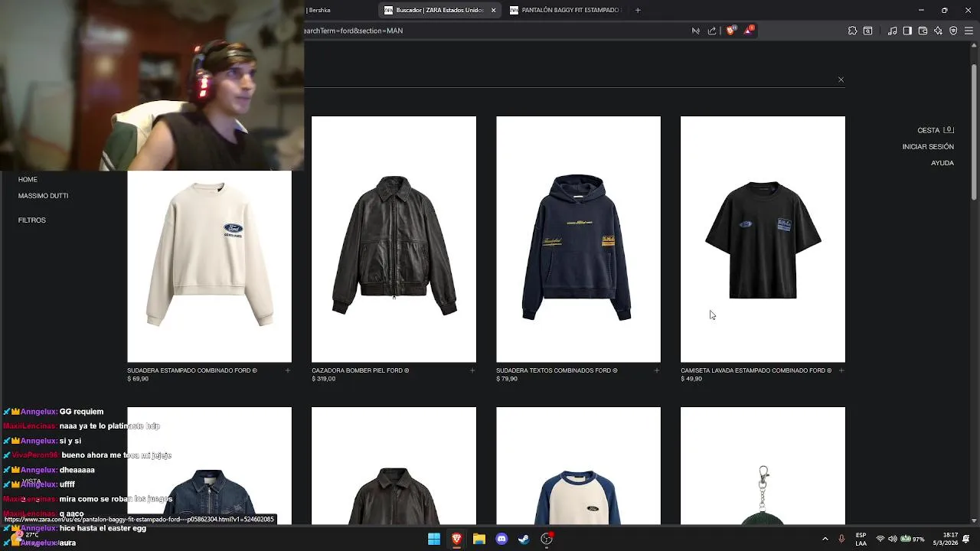The height and width of the screenshot is (551, 980).
Task: Open File Explorer from taskbar
Action: click(479, 539)
